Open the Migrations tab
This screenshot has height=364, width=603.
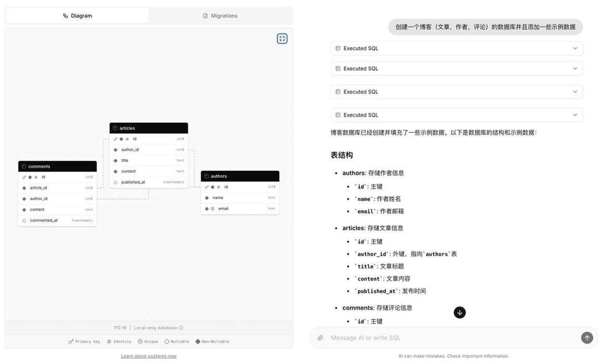(x=221, y=16)
